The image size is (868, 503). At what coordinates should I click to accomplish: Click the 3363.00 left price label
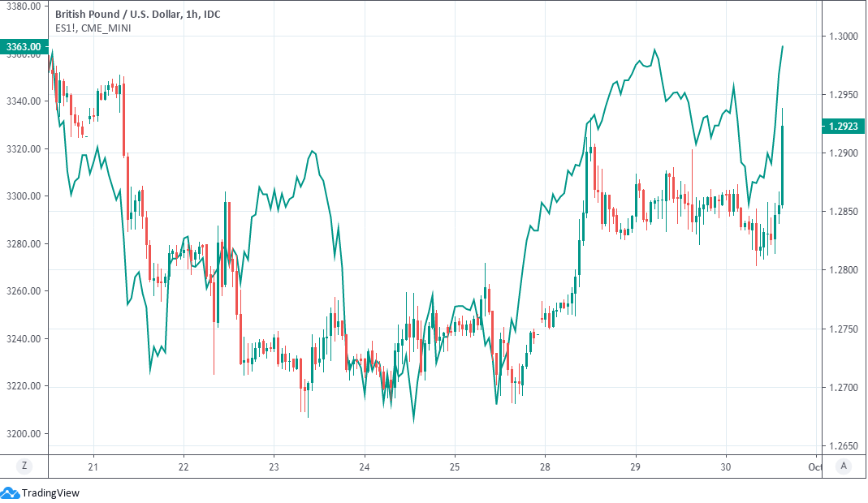tap(24, 47)
